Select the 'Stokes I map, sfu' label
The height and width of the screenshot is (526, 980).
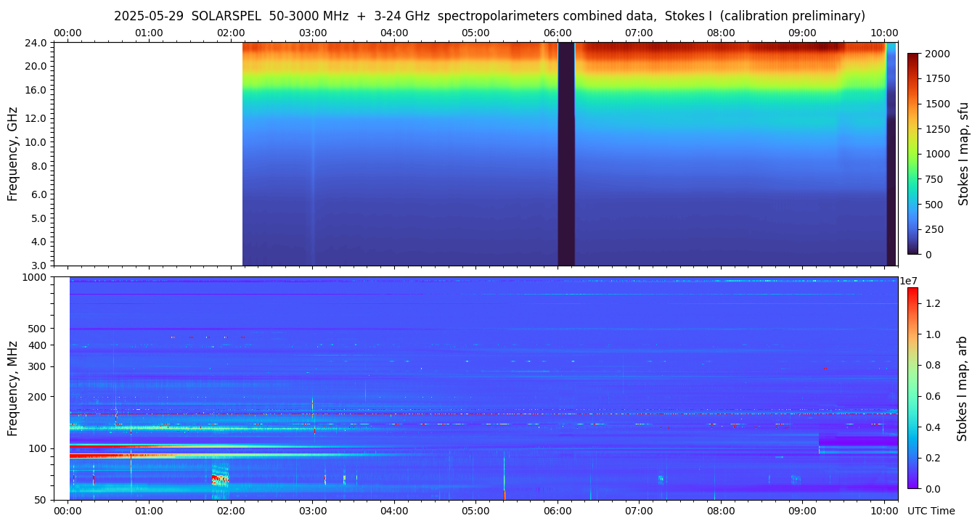[964, 154]
